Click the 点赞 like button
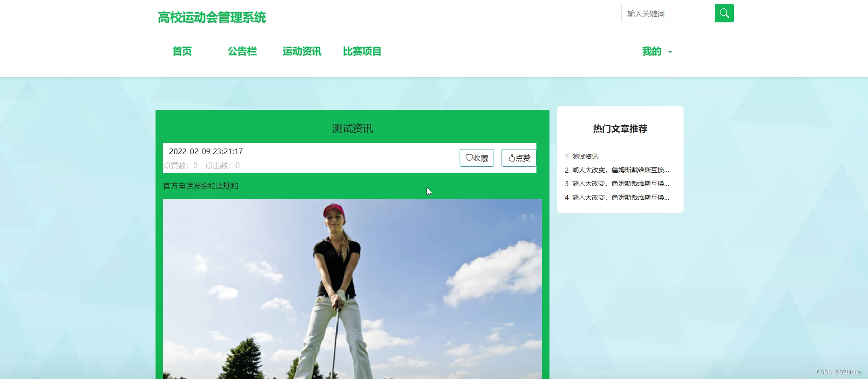This screenshot has width=868, height=379. pos(519,158)
